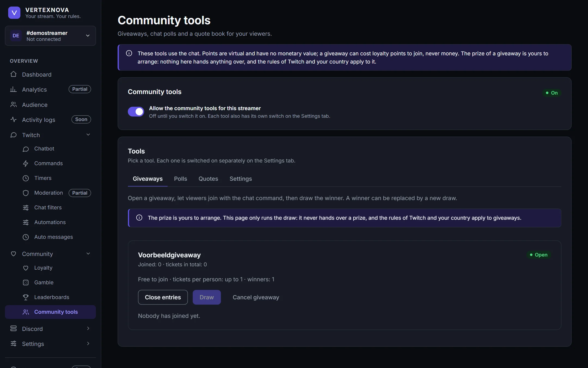Click the Voorbeeldgiveaway title
This screenshot has width=588, height=368.
pyautogui.click(x=169, y=255)
